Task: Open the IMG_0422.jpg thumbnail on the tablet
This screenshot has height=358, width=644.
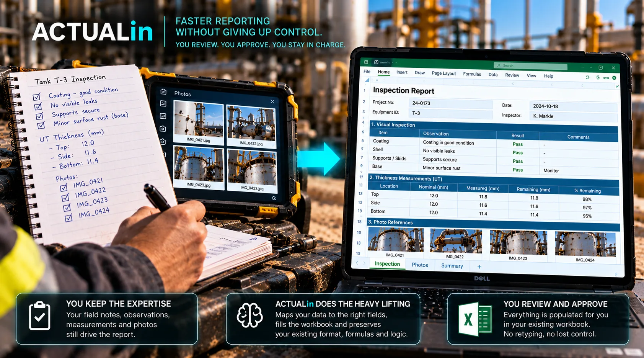Action: coord(251,126)
